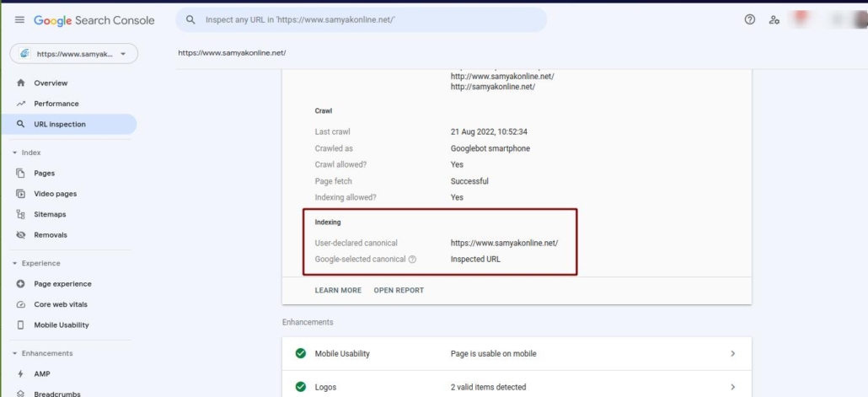
Task: Click the Mobile Usability phone icon
Action: click(21, 325)
